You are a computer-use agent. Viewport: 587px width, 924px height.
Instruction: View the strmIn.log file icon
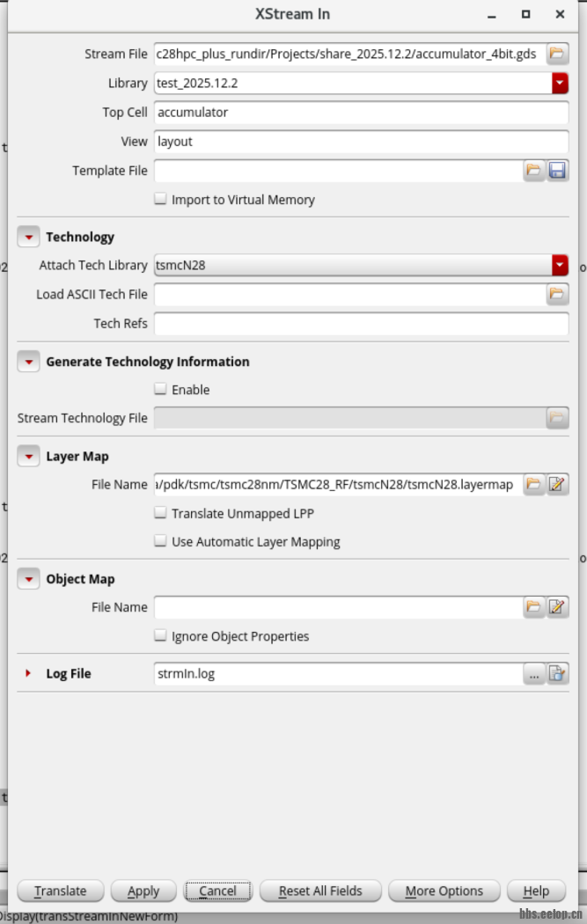(557, 674)
